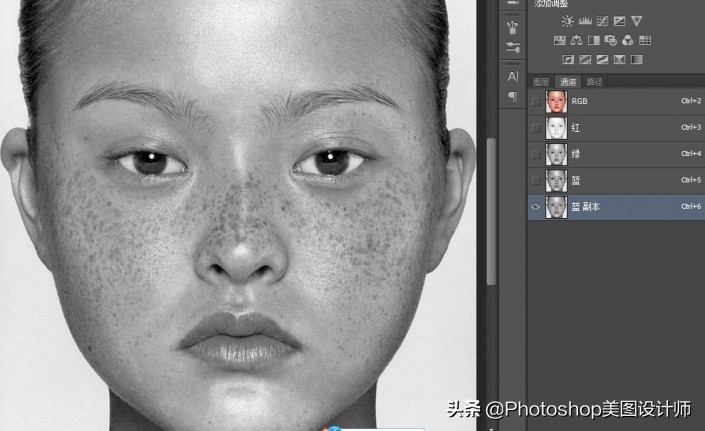Add a Color Balance adjustment

[x=576, y=40]
